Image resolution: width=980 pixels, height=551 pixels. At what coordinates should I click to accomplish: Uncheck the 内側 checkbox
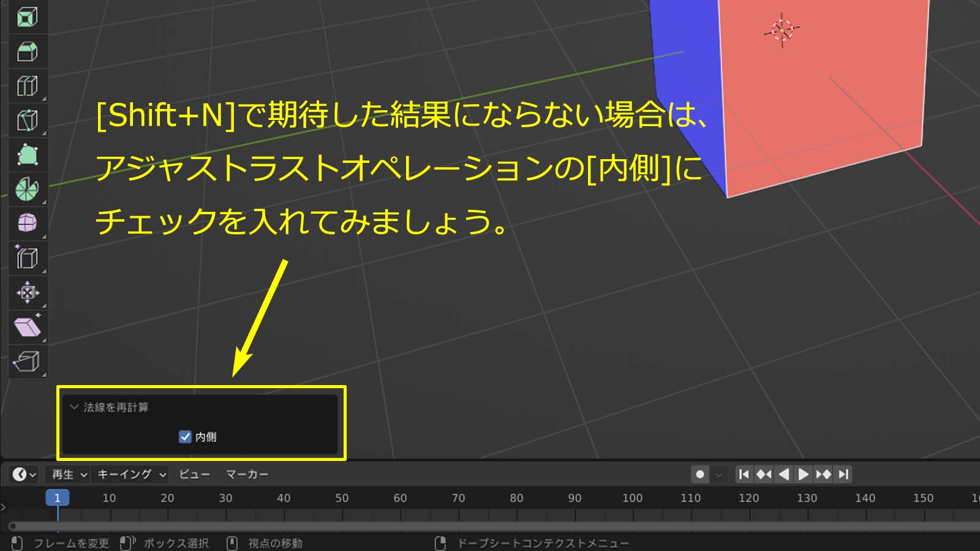click(185, 437)
